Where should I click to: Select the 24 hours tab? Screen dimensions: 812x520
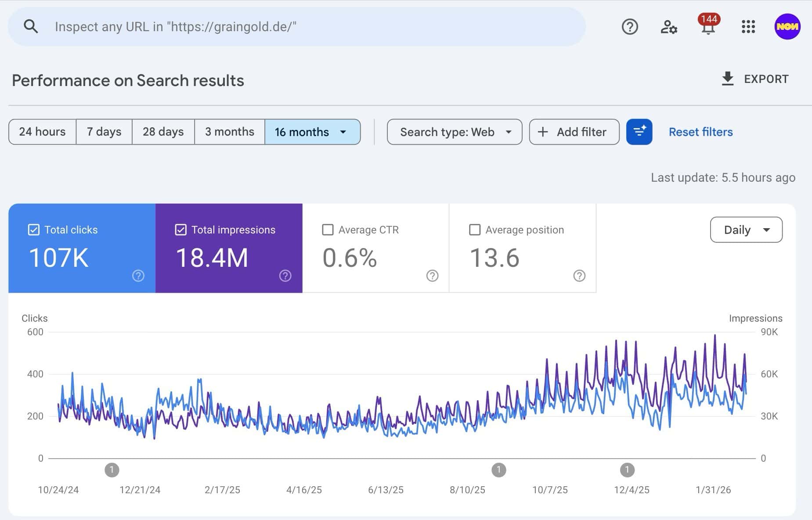(x=42, y=132)
